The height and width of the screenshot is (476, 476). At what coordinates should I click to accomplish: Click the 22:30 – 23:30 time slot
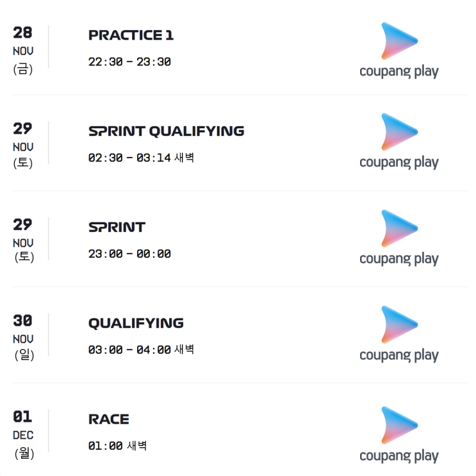point(129,62)
